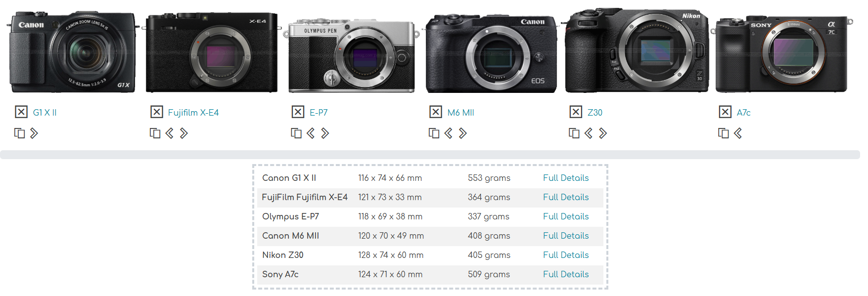The width and height of the screenshot is (868, 296).
Task: Click the Fujifilm X-E4 camera image
Action: coord(212,52)
